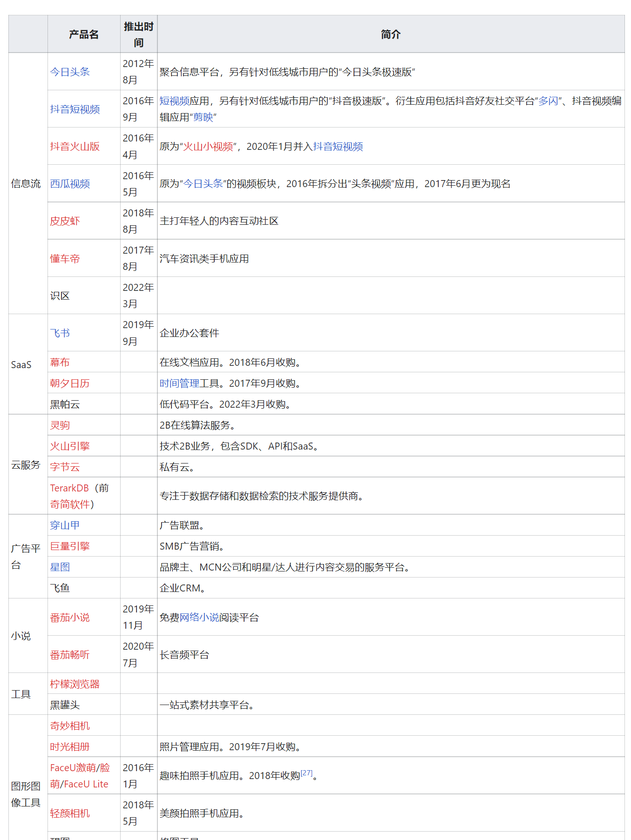Click the red 抖音火山版 link
This screenshot has height=840, width=631.
point(75,146)
